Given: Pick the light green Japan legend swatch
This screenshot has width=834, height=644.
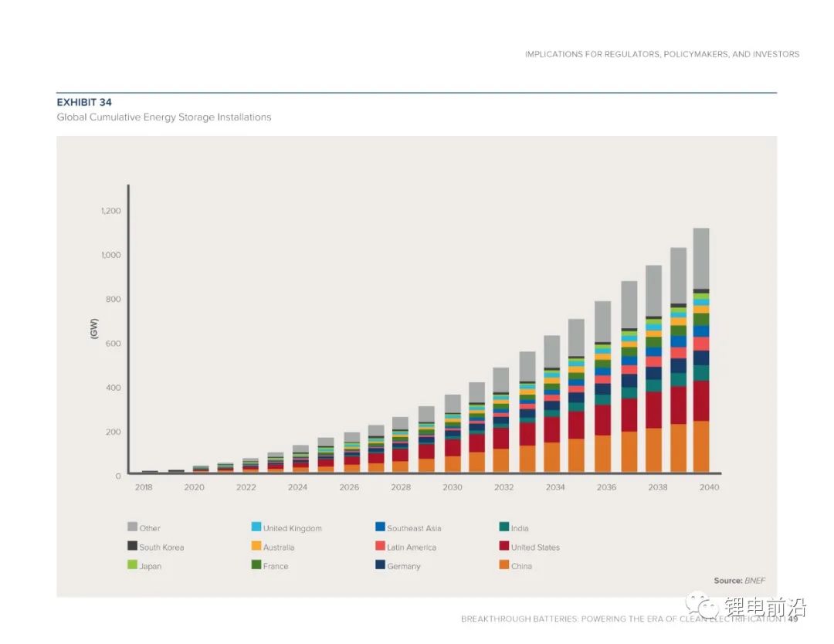Looking at the screenshot, I should 132,565.
